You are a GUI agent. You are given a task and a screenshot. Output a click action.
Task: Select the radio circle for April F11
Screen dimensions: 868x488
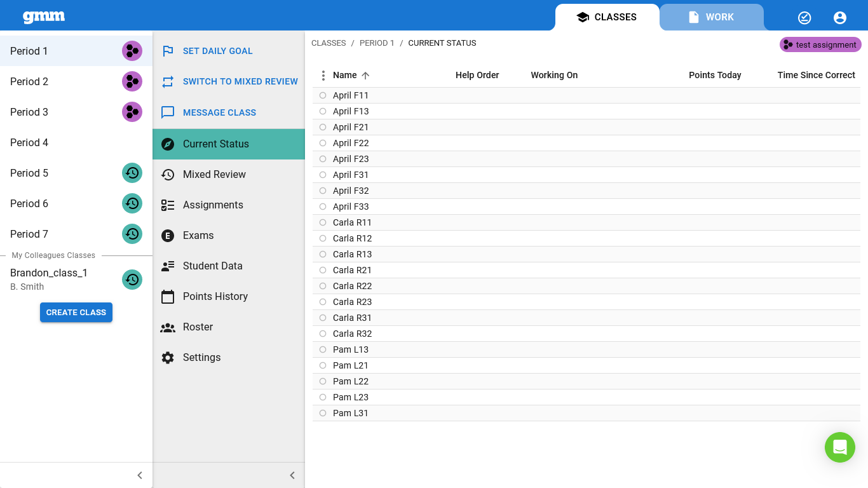(323, 95)
